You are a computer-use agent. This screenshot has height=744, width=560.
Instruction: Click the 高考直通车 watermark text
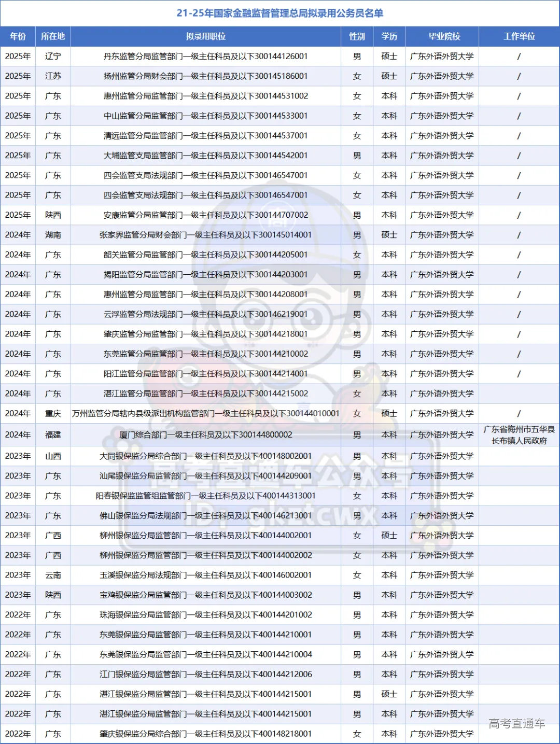516,723
